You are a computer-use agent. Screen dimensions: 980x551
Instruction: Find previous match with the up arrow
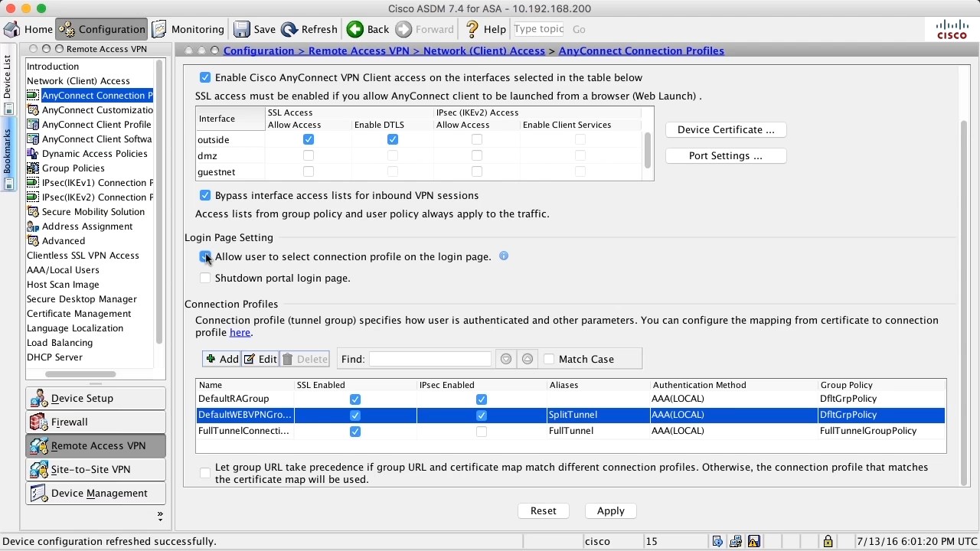[x=528, y=359]
